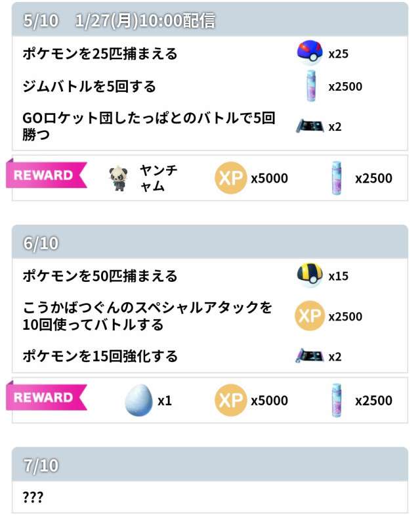420x517 pixels.
Task: Tap the XP icon in the こうかばつぐん task row
Action: tap(310, 317)
